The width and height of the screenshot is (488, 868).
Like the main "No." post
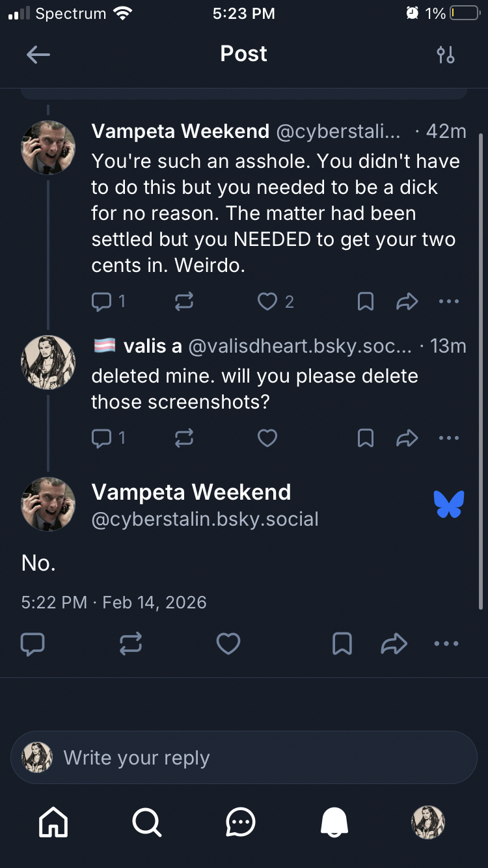coord(228,644)
